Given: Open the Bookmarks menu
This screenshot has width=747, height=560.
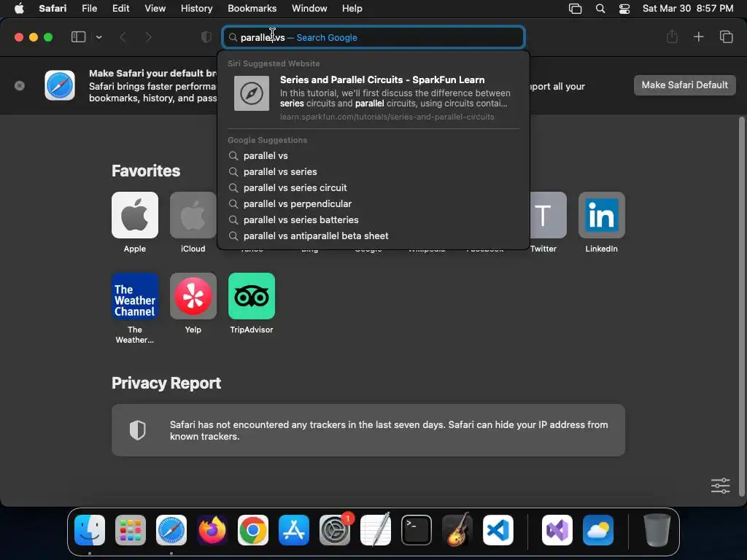Looking at the screenshot, I should click(x=252, y=9).
